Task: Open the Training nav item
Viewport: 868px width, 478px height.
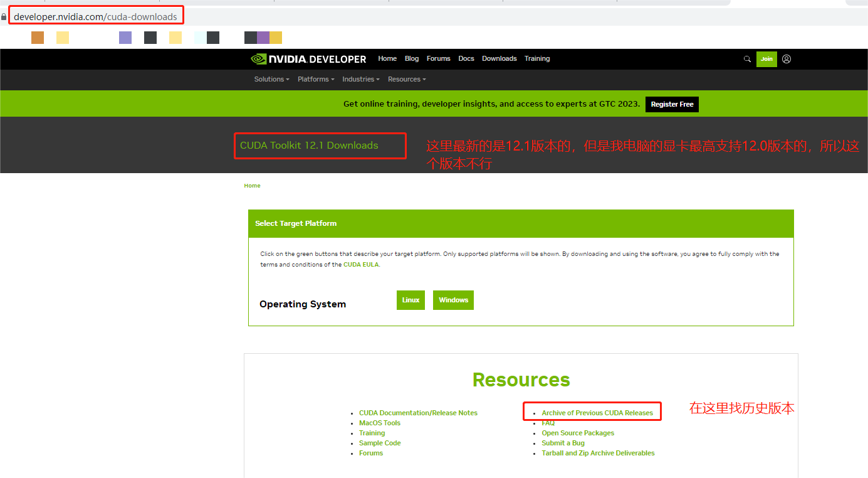Action: coord(537,58)
